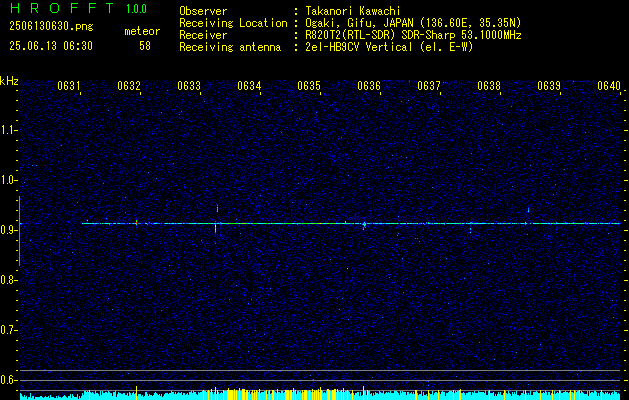Viewport: 629px width, 400px height.
Task: Click the 1.0 kHz axis label
Action: tap(8, 180)
